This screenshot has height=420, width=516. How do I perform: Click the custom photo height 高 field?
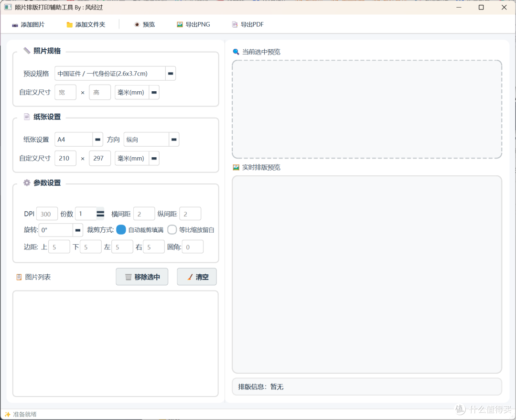(x=100, y=93)
